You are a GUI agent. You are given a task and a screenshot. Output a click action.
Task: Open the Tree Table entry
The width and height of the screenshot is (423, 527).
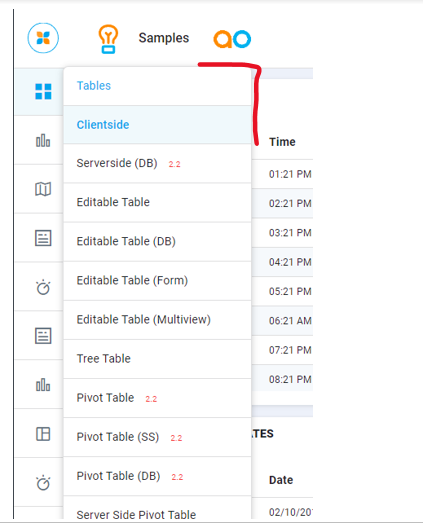[157, 359]
